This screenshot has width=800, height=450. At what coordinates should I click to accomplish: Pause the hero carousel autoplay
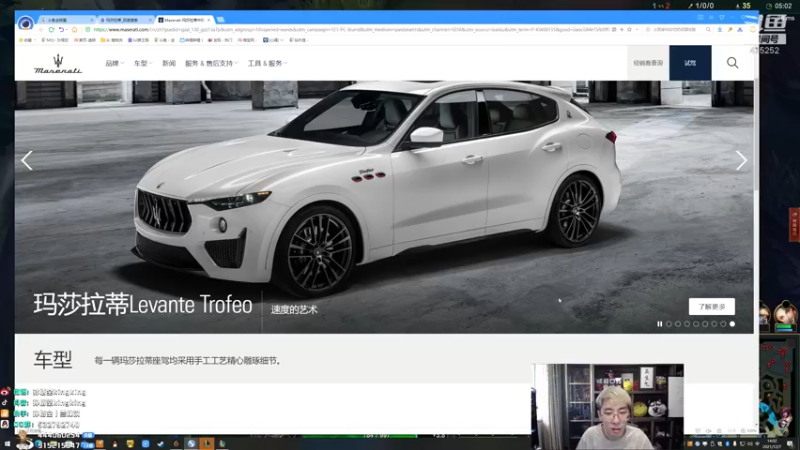point(660,324)
